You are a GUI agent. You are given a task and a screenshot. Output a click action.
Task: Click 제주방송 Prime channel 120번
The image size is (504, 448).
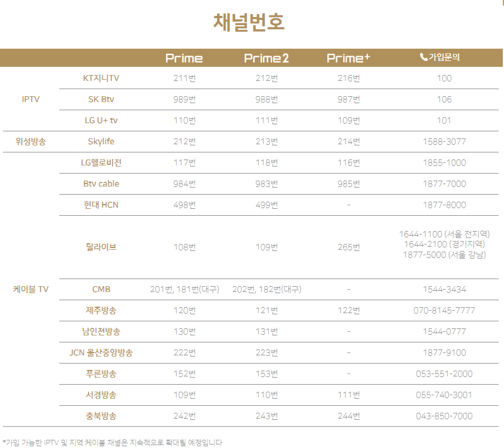point(184,311)
